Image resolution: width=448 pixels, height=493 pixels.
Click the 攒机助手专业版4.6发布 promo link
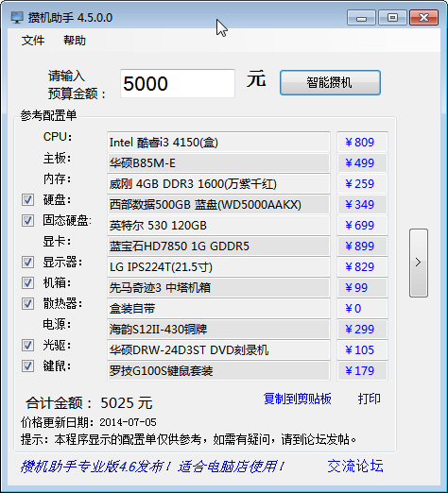click(153, 467)
